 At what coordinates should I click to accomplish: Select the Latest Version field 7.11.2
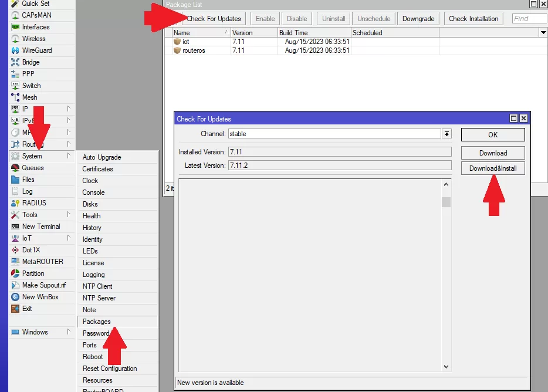click(x=340, y=165)
